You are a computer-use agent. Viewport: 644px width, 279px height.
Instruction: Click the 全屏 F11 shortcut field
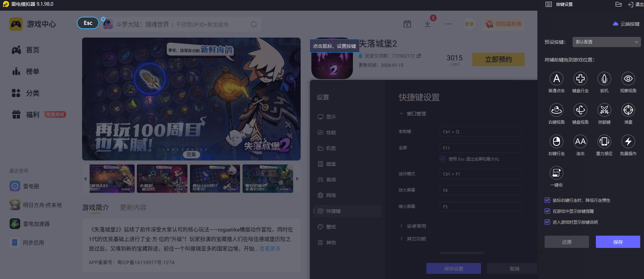point(481,148)
